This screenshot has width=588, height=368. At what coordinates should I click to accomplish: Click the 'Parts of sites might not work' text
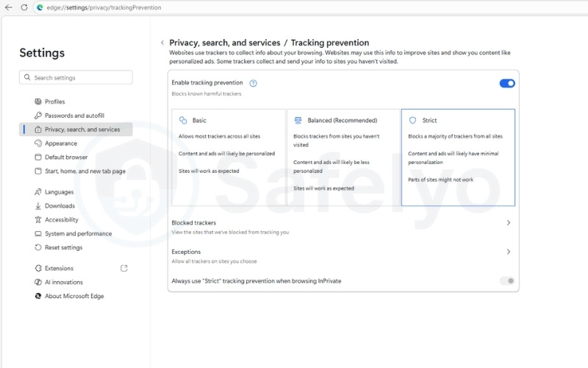440,180
